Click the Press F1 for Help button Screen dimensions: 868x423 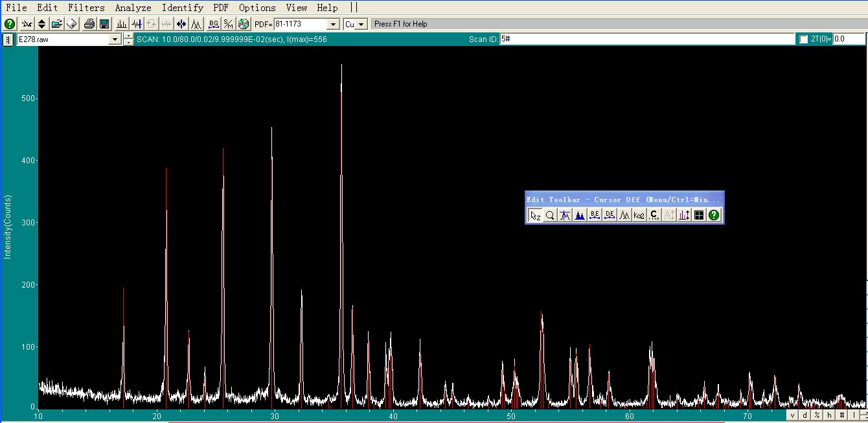[401, 24]
